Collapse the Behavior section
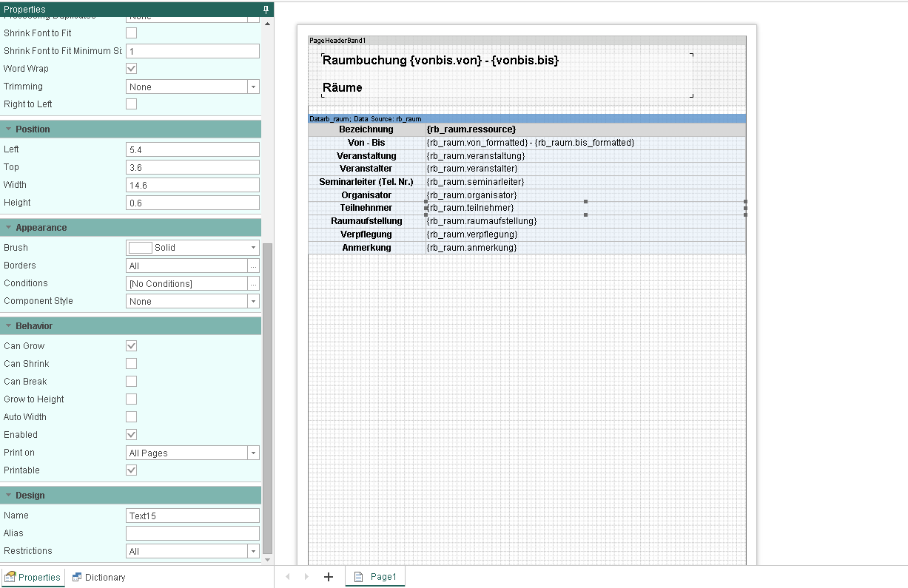Image resolution: width=908 pixels, height=588 pixels. (x=8, y=326)
